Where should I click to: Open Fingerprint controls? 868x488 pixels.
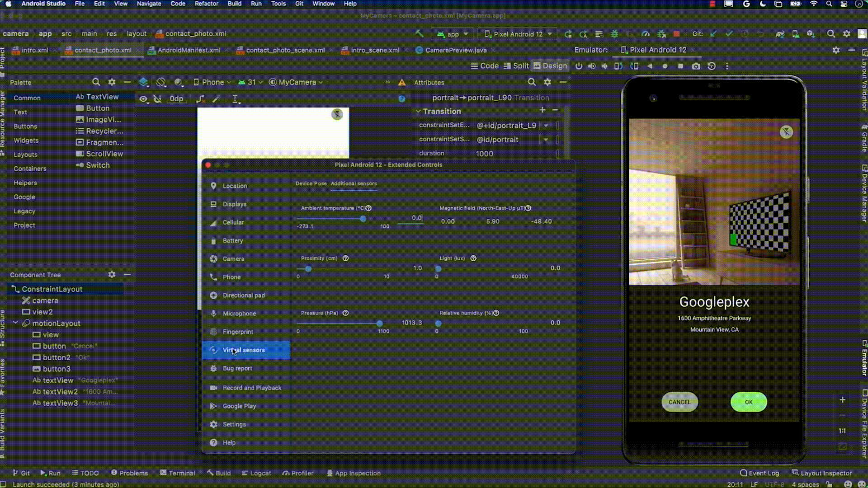coord(246,332)
